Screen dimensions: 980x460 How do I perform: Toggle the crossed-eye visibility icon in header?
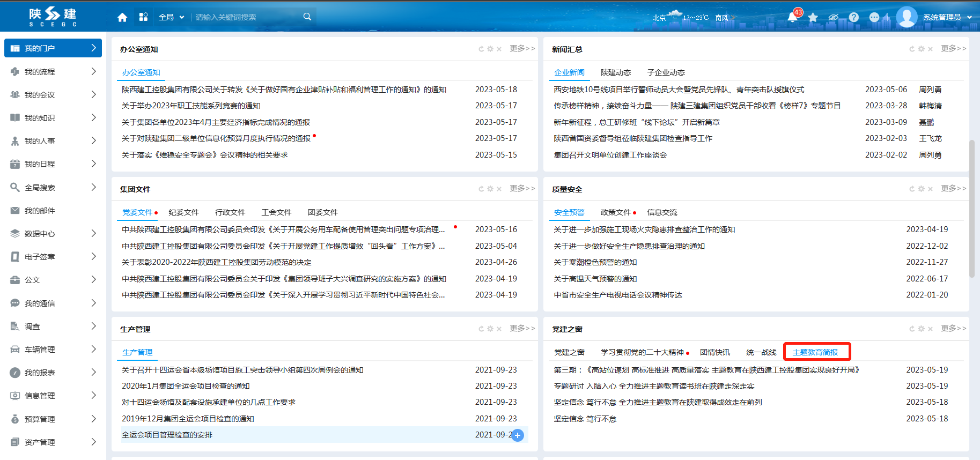(x=833, y=18)
